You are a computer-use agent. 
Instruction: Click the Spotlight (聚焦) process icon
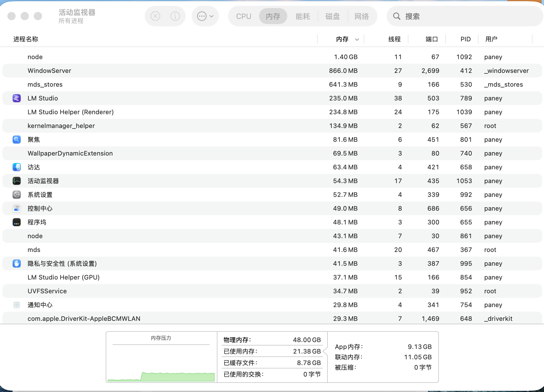tap(17, 139)
